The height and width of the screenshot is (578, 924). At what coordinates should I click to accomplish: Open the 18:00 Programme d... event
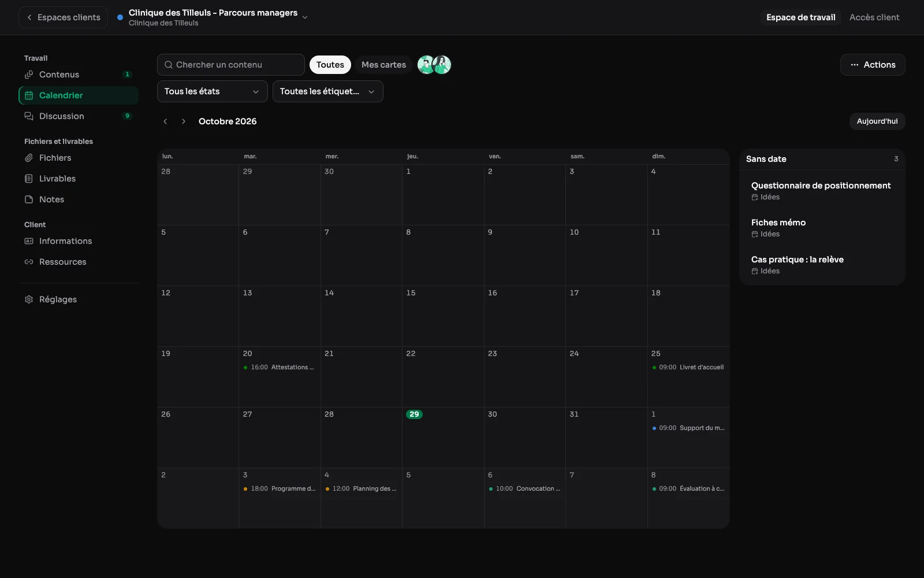(280, 489)
